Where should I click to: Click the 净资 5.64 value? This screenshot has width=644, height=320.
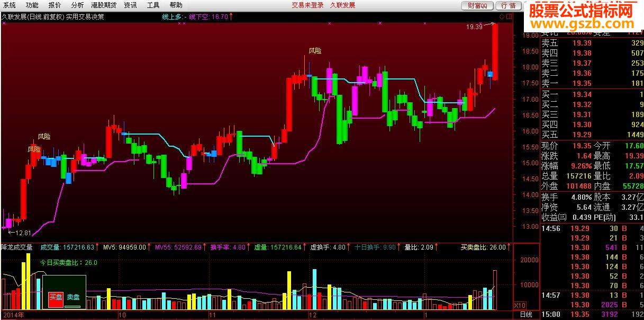(584, 207)
